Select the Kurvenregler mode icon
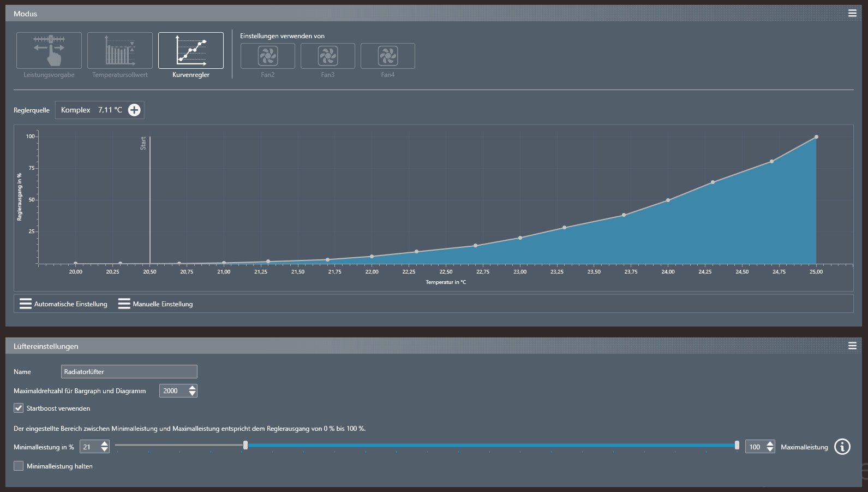 [x=191, y=50]
